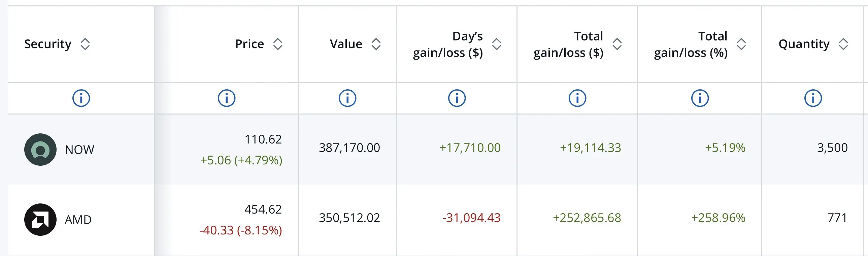Sort table by Price column arrows
Image resolution: width=868 pixels, height=256 pixels.
[278, 44]
